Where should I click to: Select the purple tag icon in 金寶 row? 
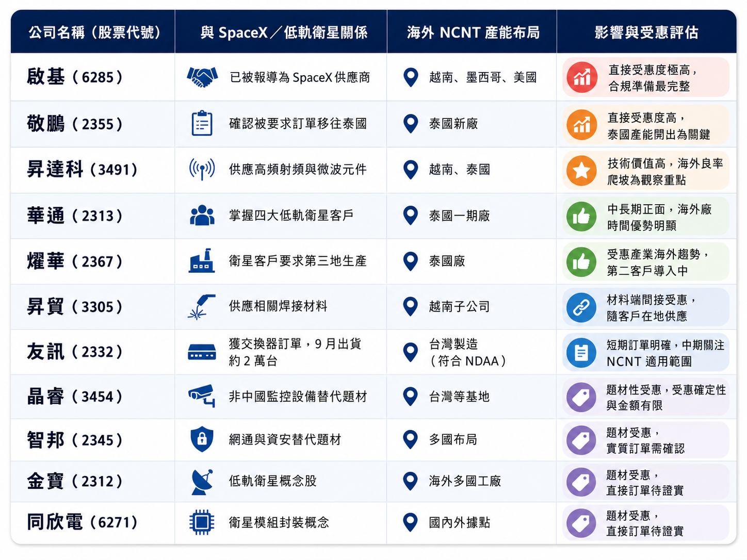pos(581,482)
